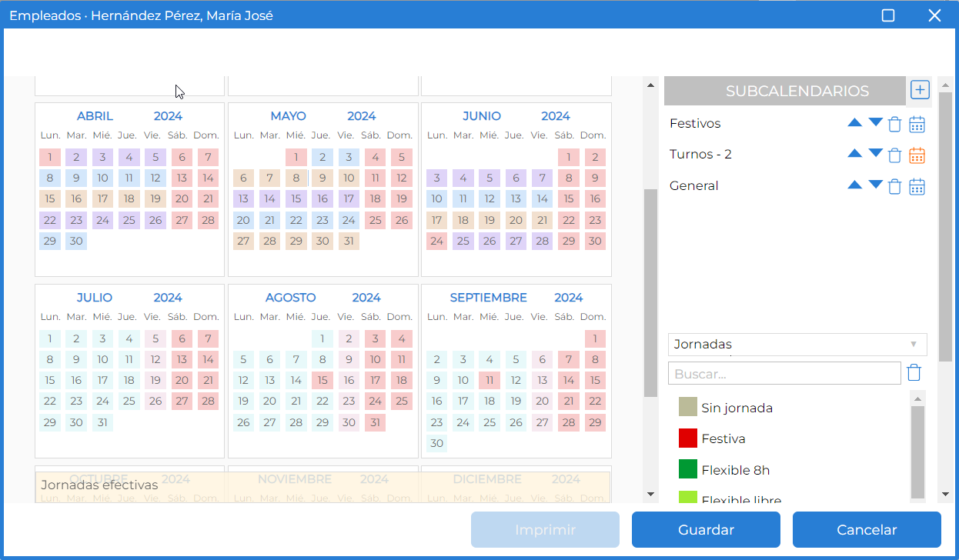Select April 15, 2024
The image size is (959, 560).
pos(50,199)
